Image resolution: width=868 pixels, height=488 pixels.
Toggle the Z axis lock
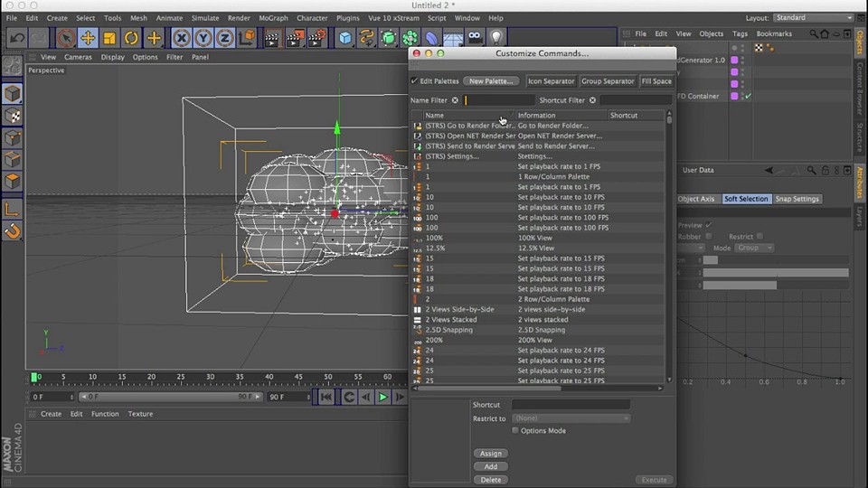(x=225, y=38)
